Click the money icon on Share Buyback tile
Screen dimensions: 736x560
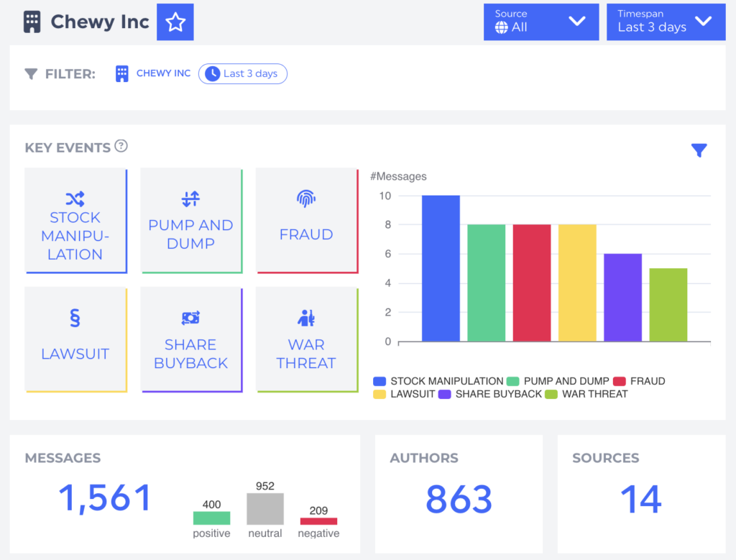pyautogui.click(x=190, y=318)
